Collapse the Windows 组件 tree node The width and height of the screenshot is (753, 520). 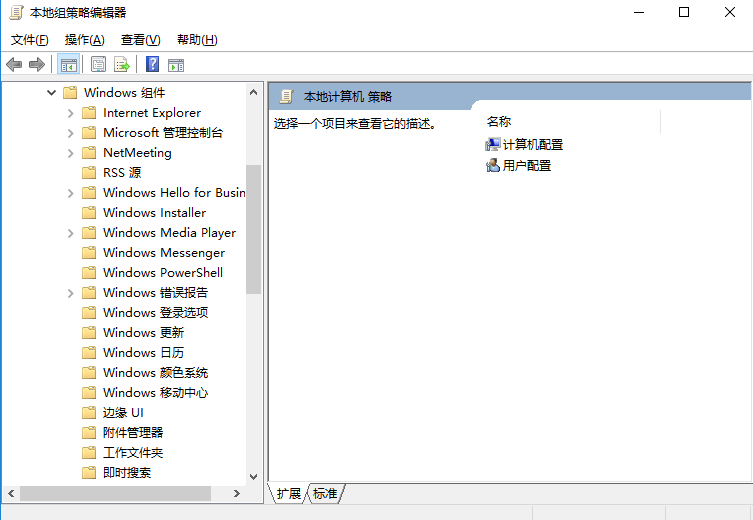coord(51,92)
